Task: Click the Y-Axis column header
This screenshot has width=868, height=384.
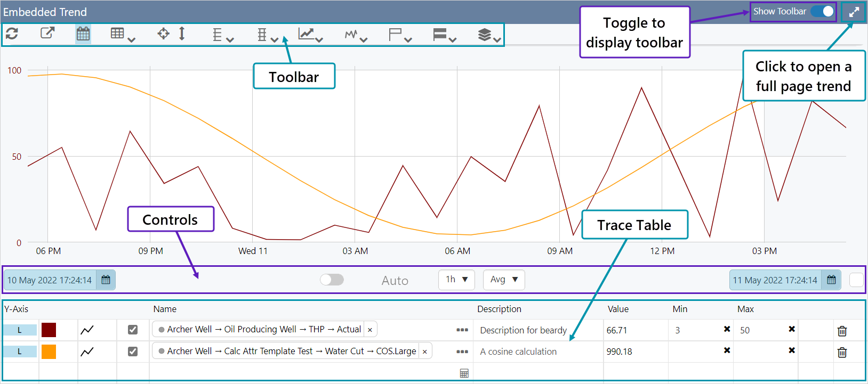Action: (17, 309)
